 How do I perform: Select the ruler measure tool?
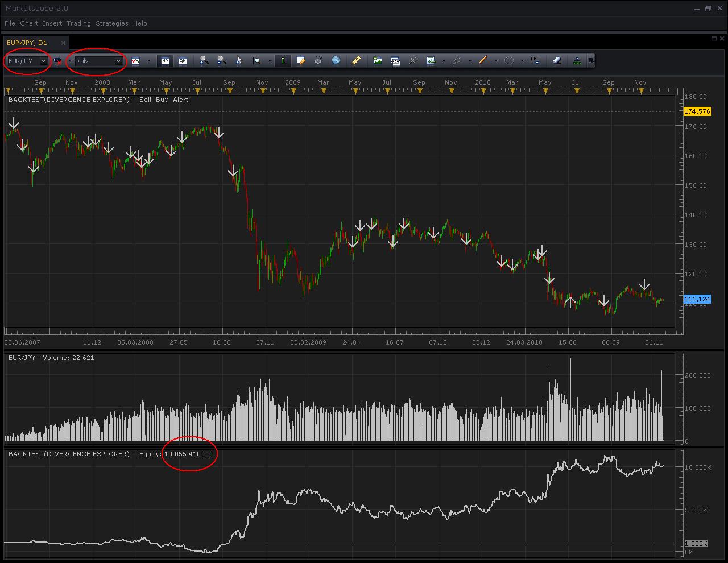click(357, 61)
